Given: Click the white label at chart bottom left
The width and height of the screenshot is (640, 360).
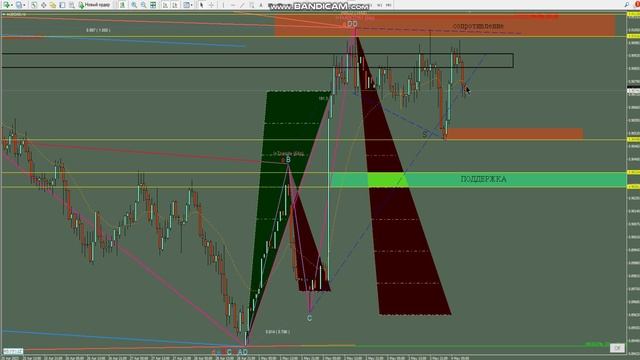Looking at the screenshot, I should [x=13, y=351].
